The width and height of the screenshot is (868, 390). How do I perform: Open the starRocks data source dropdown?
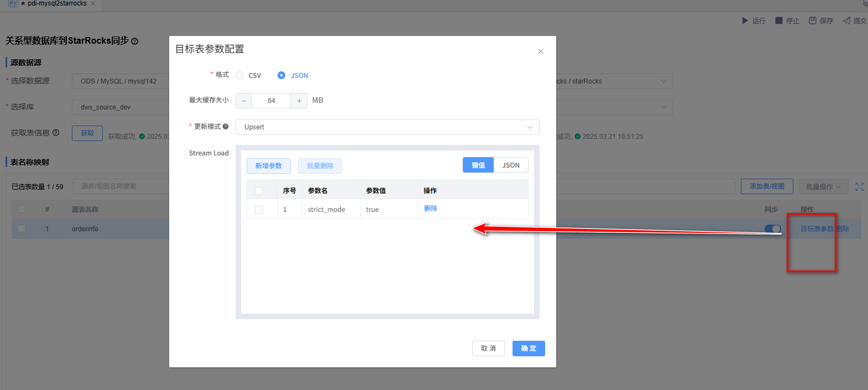(614, 81)
